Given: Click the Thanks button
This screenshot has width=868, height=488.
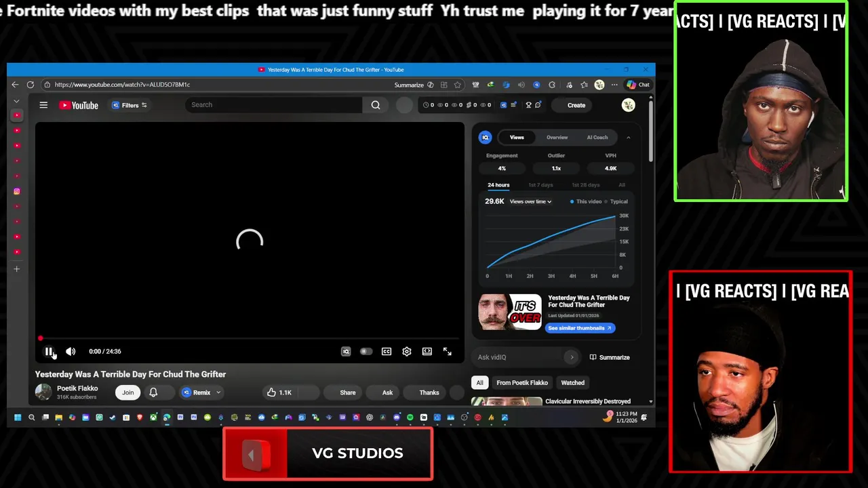Looking at the screenshot, I should click(429, 392).
